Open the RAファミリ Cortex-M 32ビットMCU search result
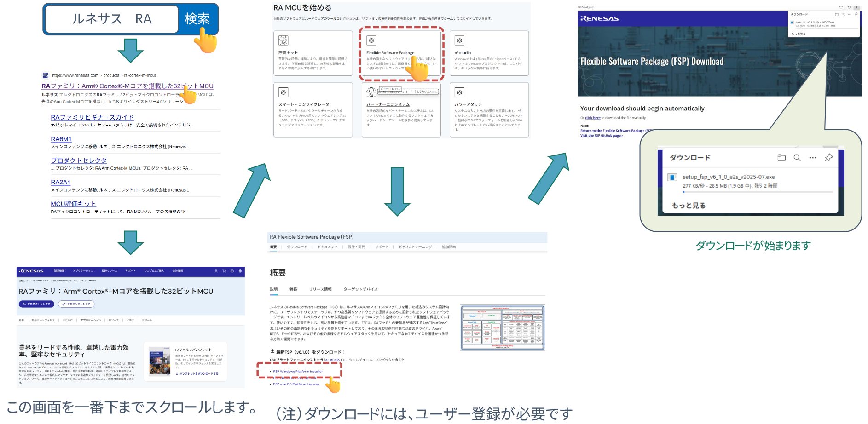The height and width of the screenshot is (424, 868). pyautogui.click(x=127, y=86)
